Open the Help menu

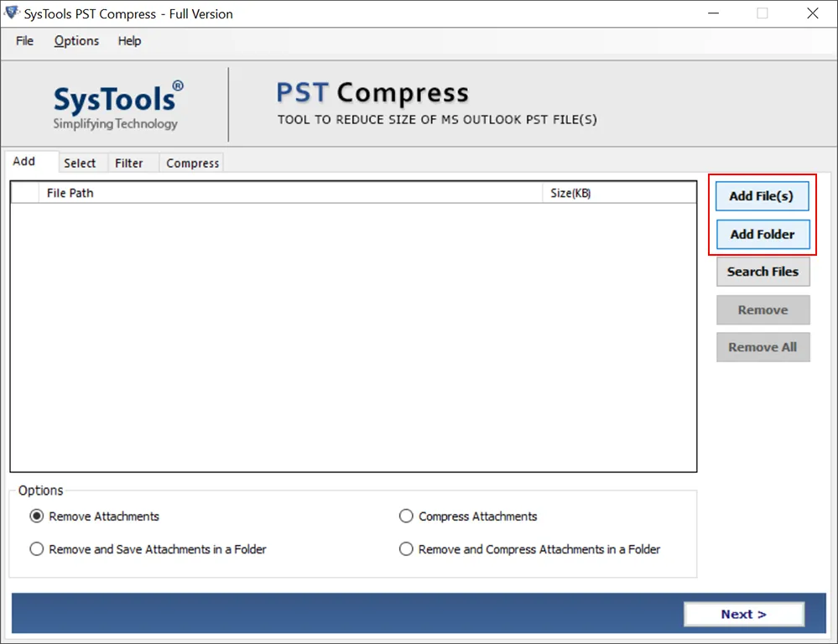click(x=129, y=41)
